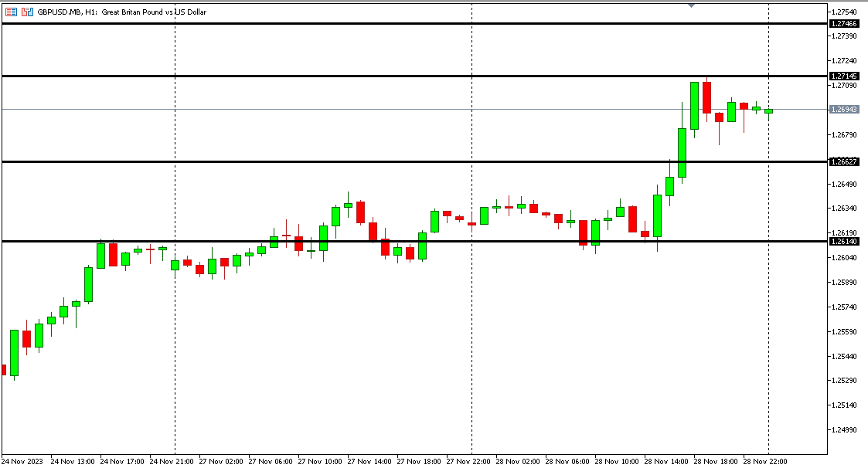Click the 28 Nov 22:00 time label

pos(765,461)
